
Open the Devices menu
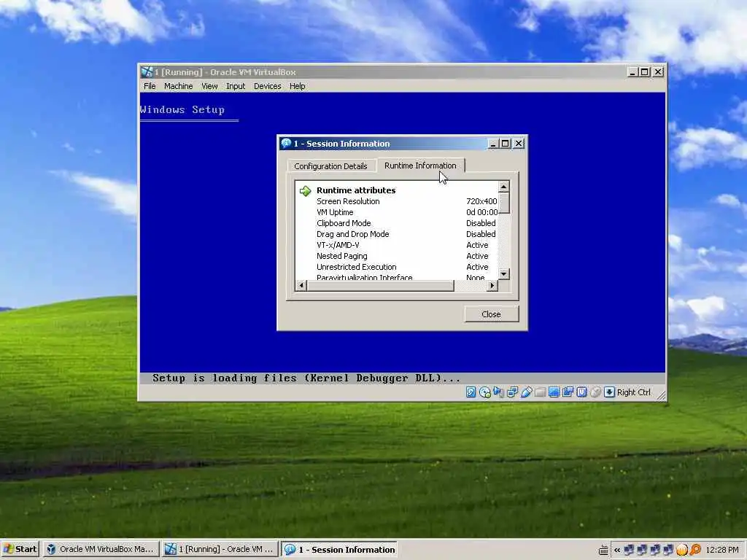(x=267, y=86)
